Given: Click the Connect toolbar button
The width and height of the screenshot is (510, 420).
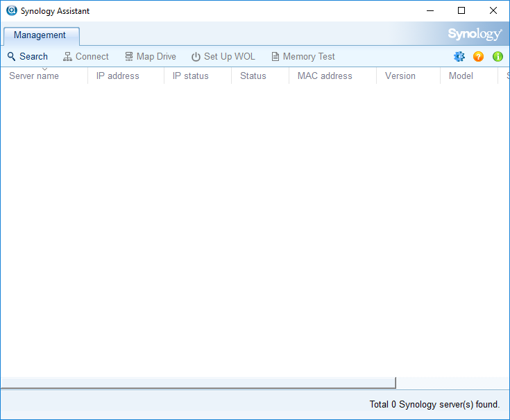Looking at the screenshot, I should pos(86,57).
